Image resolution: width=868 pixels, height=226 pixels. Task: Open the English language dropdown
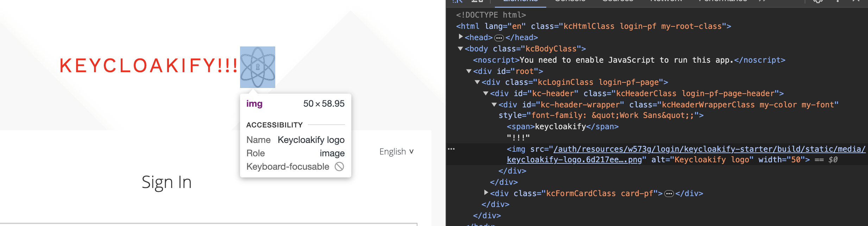point(396,152)
